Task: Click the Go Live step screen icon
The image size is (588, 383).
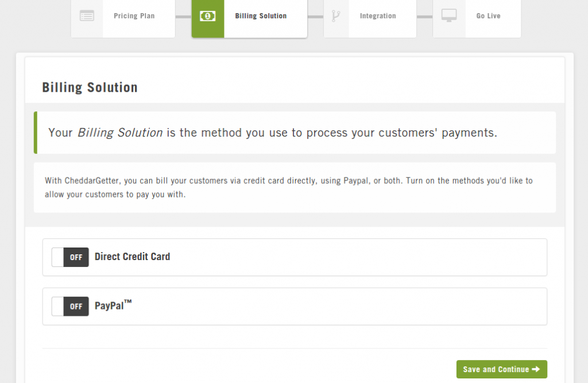Action: (448, 16)
